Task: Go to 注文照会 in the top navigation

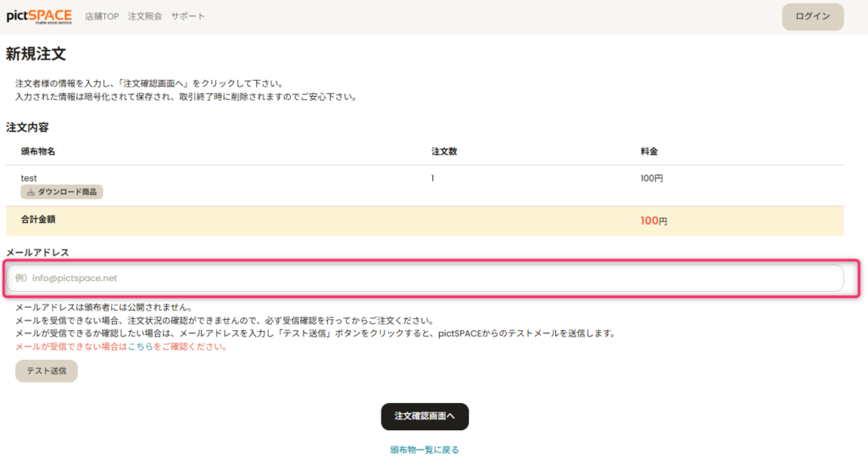Action: tap(144, 17)
